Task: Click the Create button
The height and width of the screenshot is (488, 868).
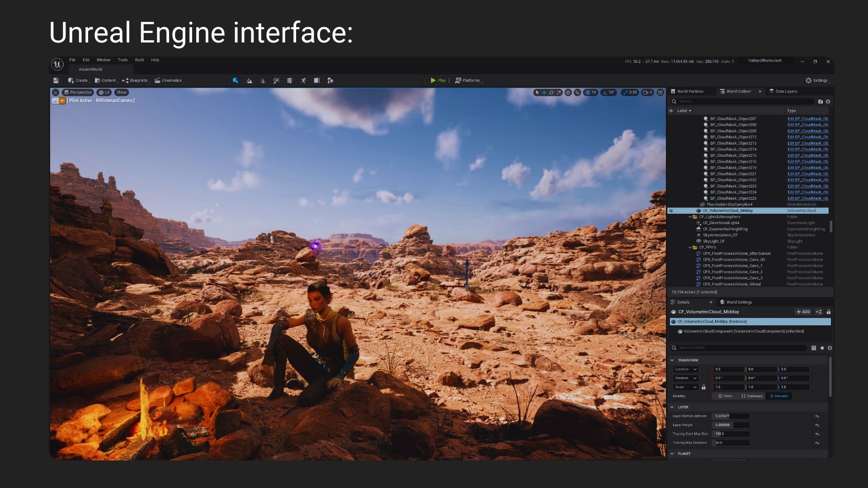Action: coord(79,80)
